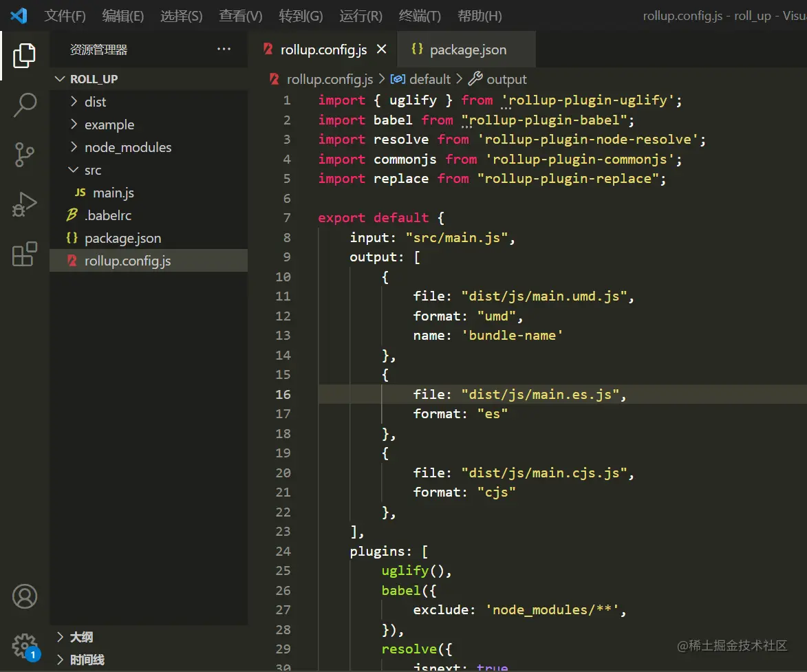Click the notification badge on Manage gear
The width and height of the screenshot is (807, 672).
tap(33, 655)
